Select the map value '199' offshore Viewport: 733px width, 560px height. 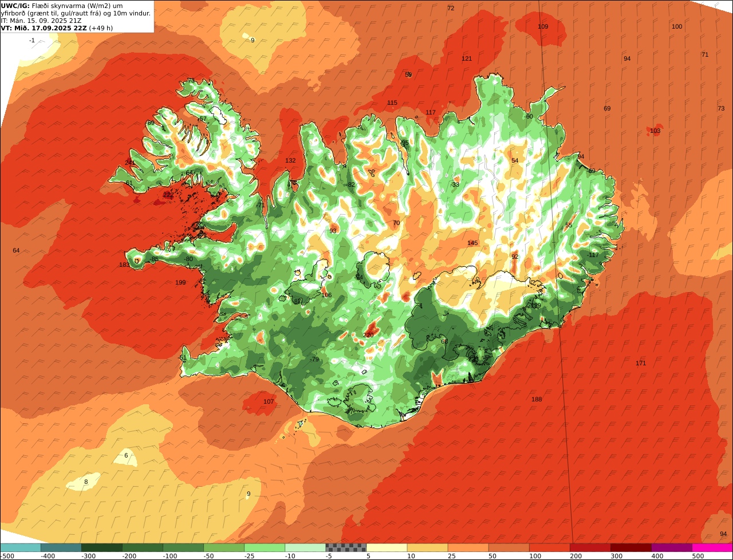click(180, 283)
